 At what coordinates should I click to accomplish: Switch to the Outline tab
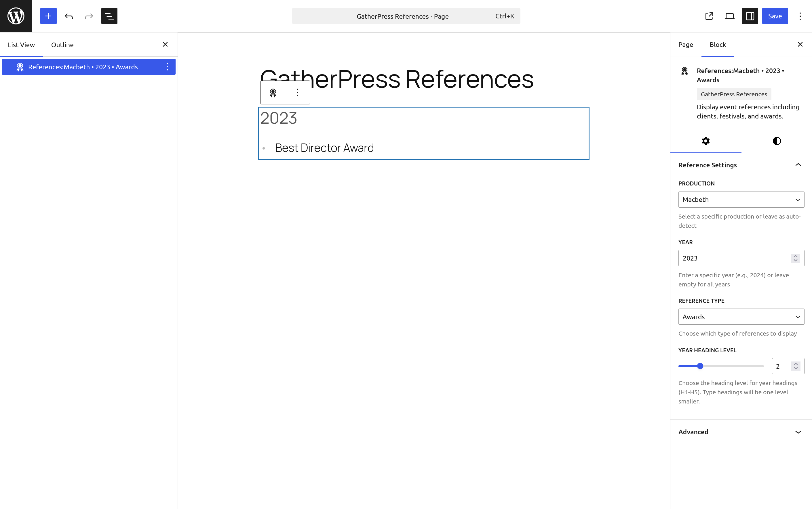[x=62, y=45]
